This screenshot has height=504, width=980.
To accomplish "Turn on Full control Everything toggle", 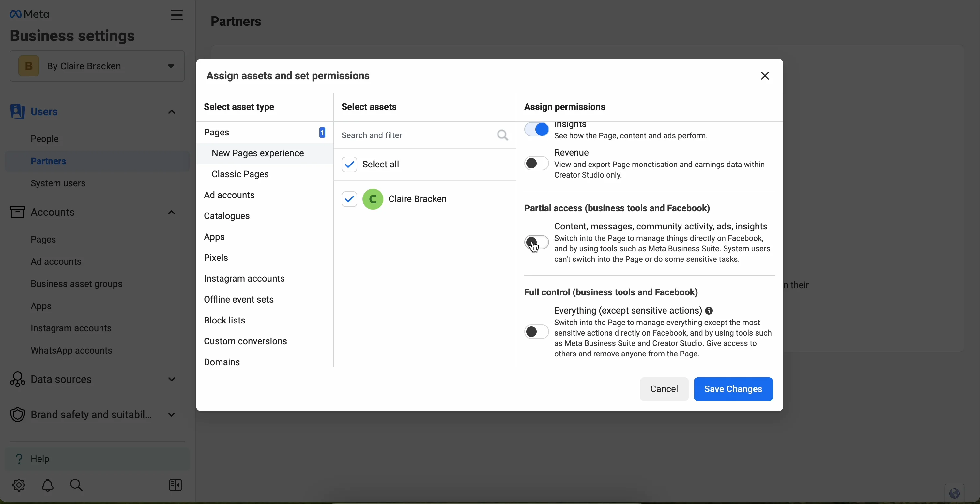I will pyautogui.click(x=536, y=332).
